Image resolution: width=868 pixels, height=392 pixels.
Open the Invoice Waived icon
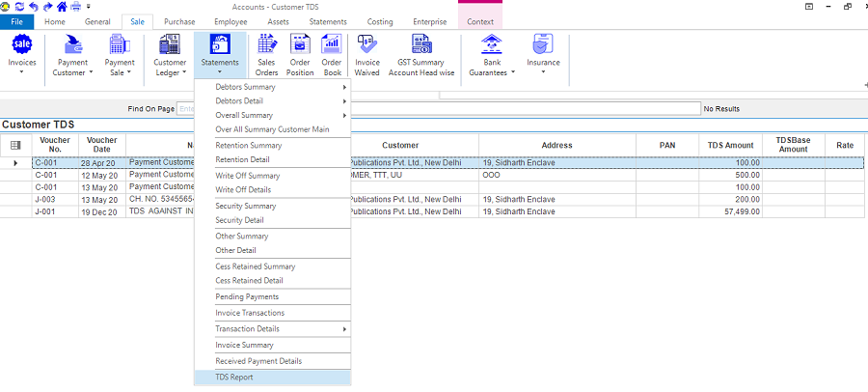pyautogui.click(x=367, y=44)
